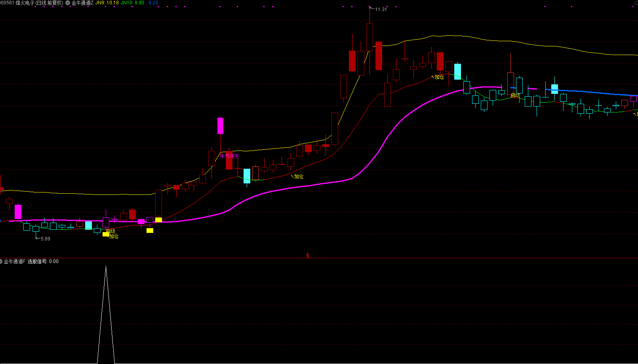Click the 5.89 low price label
Screen dimensions: 638x364
pos(46,239)
